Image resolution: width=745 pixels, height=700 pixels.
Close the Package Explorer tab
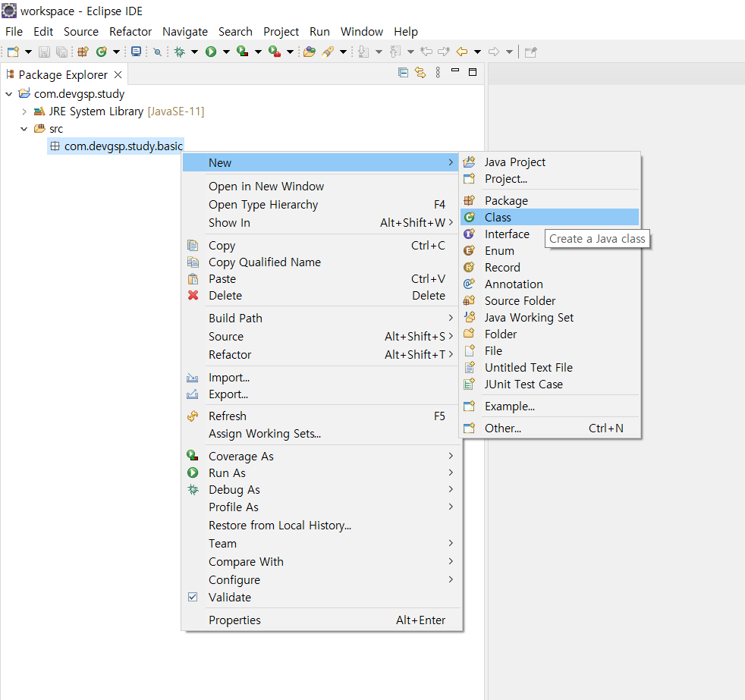point(118,74)
